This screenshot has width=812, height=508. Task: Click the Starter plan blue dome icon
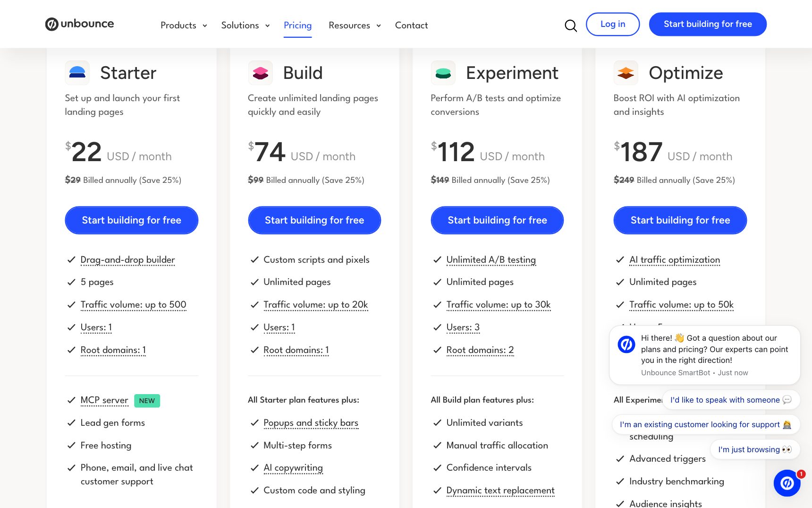(77, 73)
